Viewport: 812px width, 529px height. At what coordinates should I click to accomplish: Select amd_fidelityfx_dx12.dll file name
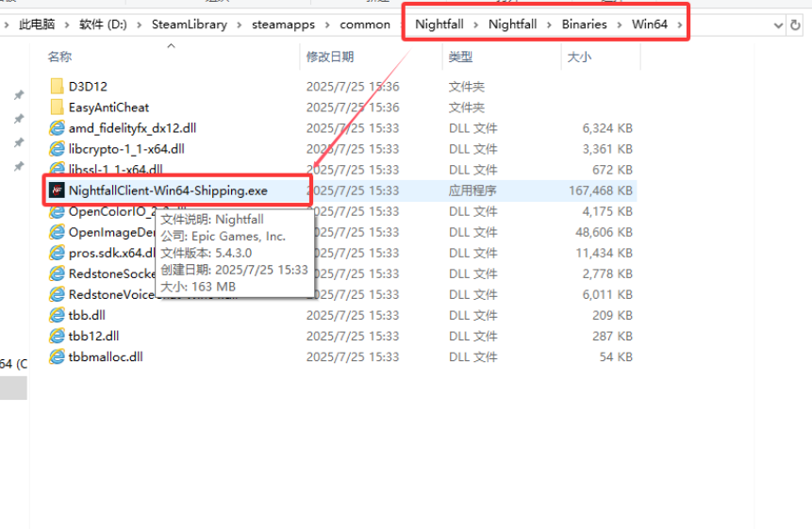pos(133,128)
